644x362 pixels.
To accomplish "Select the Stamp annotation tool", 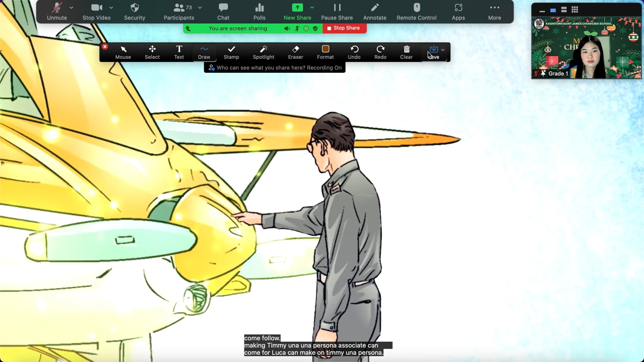I will 231,52.
